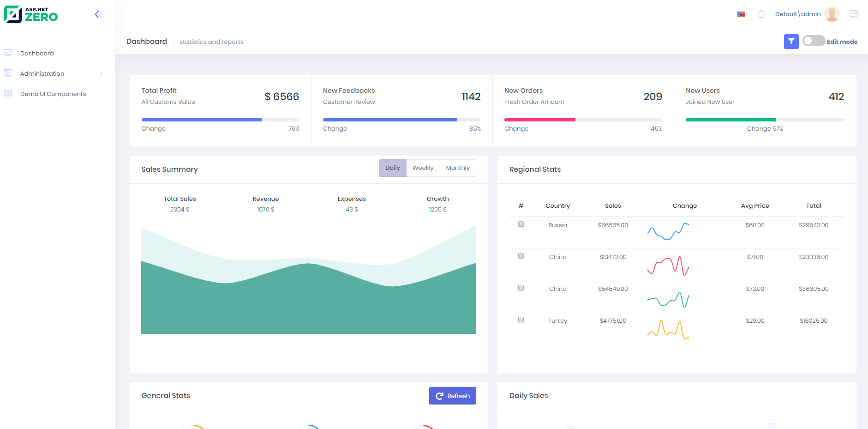This screenshot has height=429, width=868.
Task: Open the dashboard filter icon
Action: coord(791,42)
